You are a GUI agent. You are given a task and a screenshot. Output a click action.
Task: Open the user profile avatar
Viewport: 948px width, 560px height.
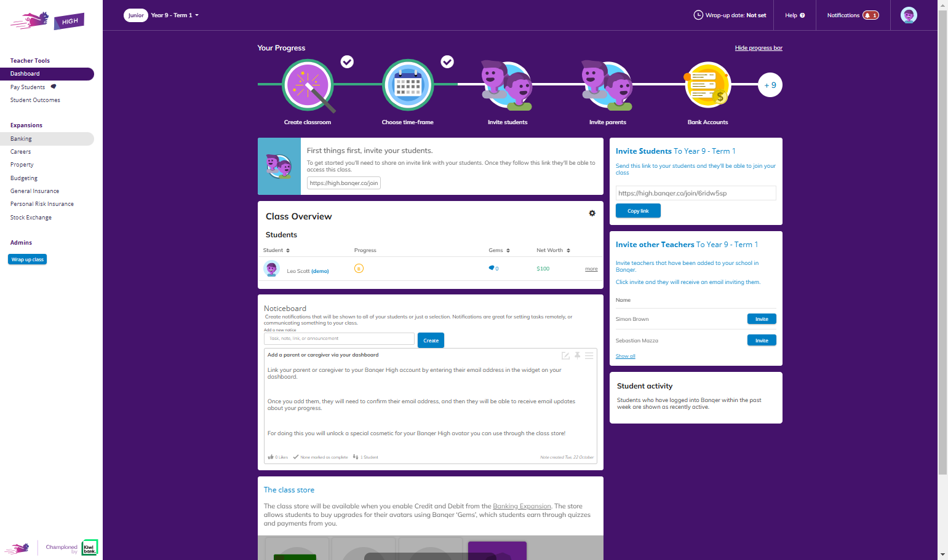(909, 15)
